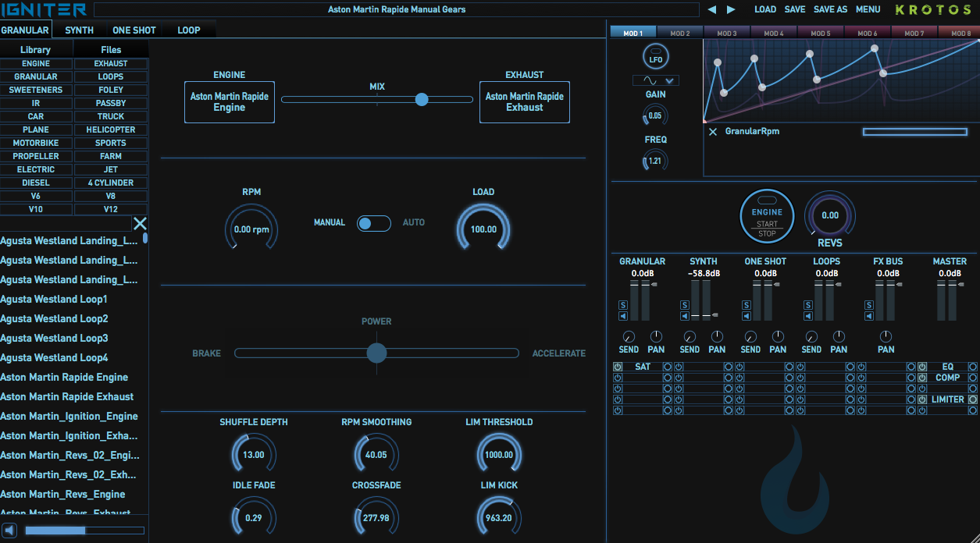Toggle the LFO enable button
This screenshot has width=980, height=543.
(x=656, y=57)
